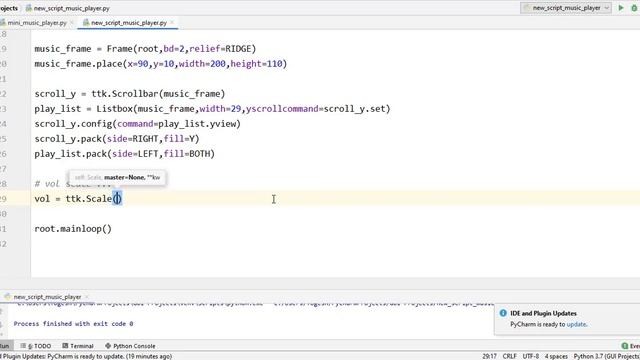Image resolution: width=640 pixels, height=360 pixels.
Task: Click status message PyCharm is ready to update
Action: pos(87,356)
